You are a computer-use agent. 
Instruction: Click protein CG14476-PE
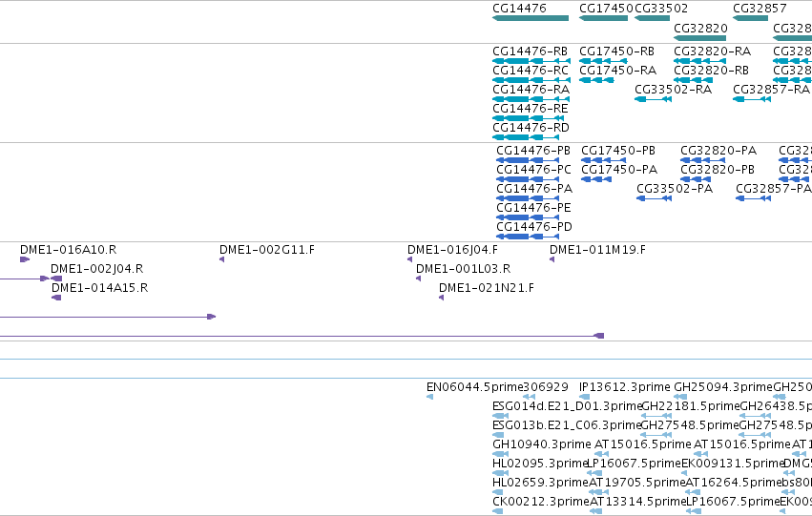click(x=533, y=208)
